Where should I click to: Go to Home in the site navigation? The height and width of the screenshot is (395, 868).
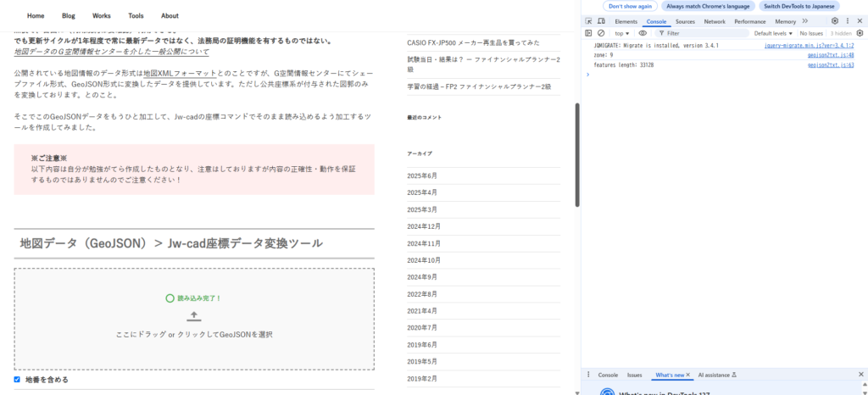pos(36,15)
